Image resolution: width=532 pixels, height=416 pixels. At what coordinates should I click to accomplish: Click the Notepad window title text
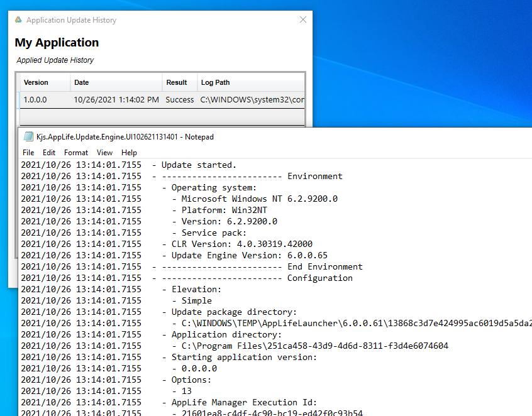pos(125,137)
